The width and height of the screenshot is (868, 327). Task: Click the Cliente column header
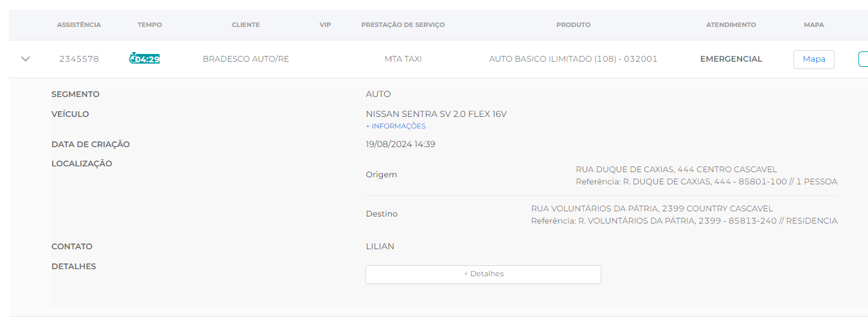(245, 25)
